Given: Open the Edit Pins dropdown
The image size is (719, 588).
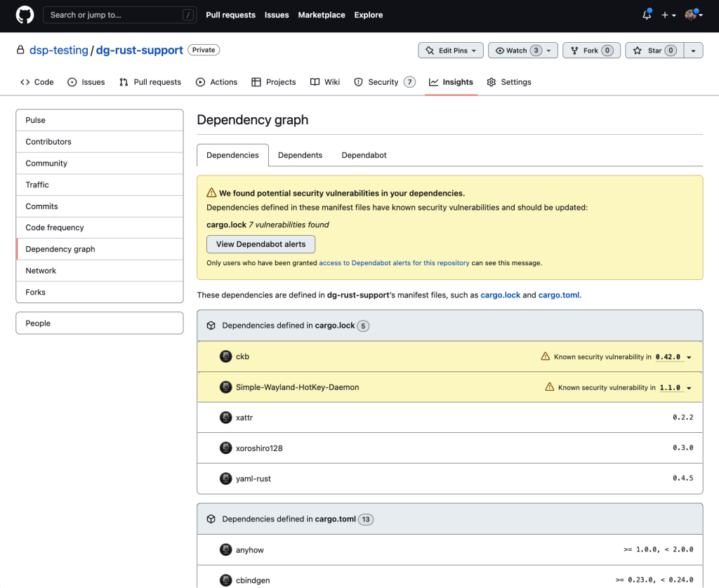Looking at the screenshot, I should tap(450, 50).
